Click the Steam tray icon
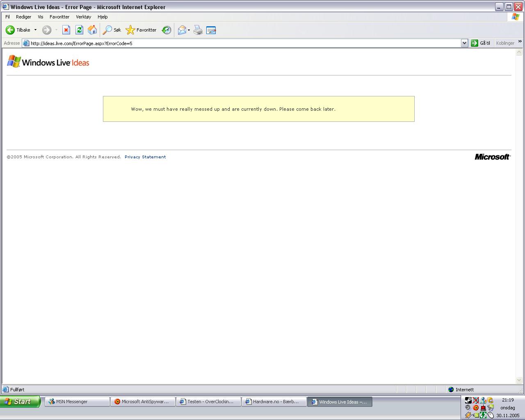The image size is (525, 420). tap(468, 400)
